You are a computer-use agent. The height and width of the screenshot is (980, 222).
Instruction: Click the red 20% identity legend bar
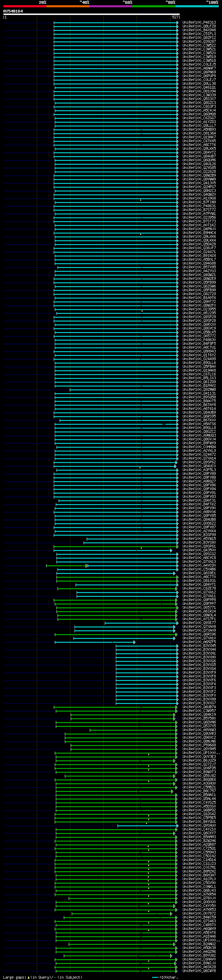pos(25,7)
